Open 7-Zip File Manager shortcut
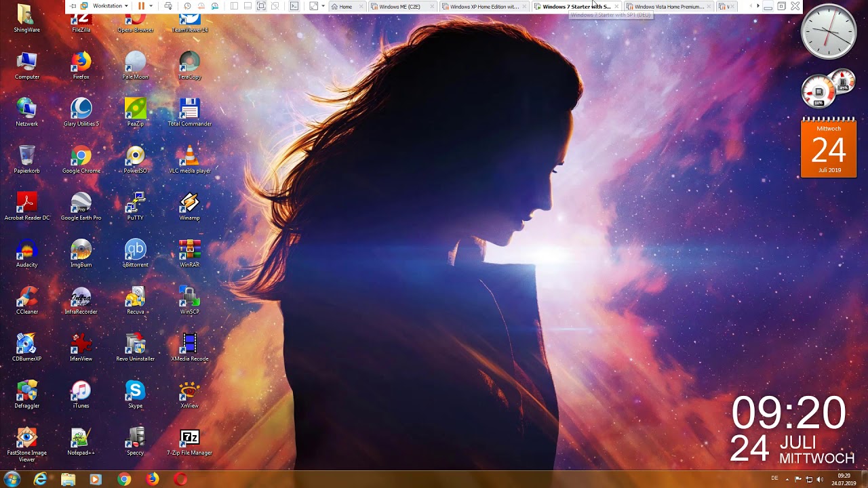 tap(189, 441)
